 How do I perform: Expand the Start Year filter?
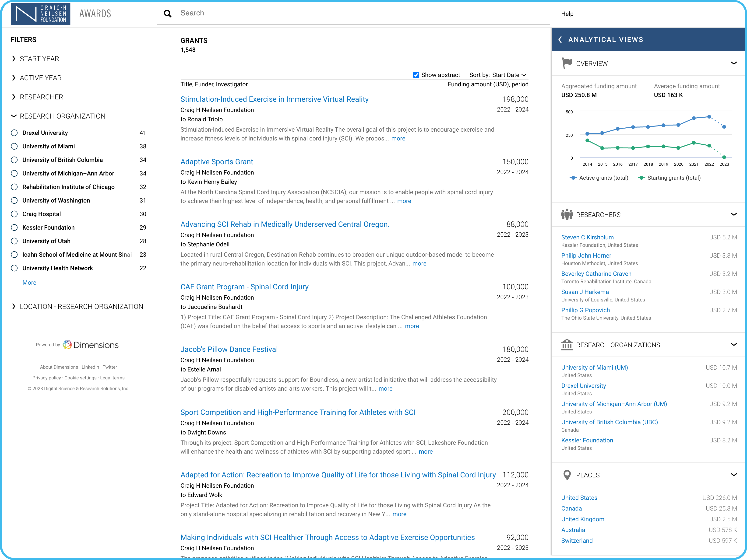[x=39, y=59]
